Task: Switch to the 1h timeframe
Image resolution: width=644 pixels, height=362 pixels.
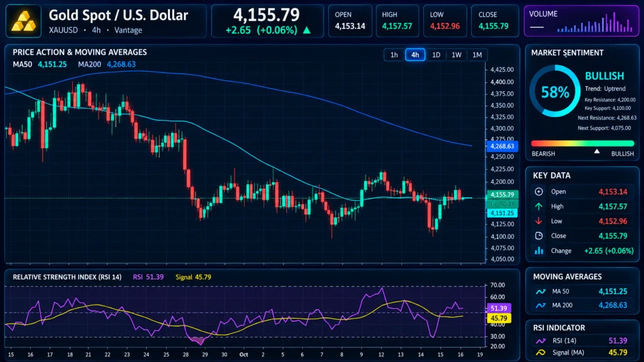Action: (394, 55)
